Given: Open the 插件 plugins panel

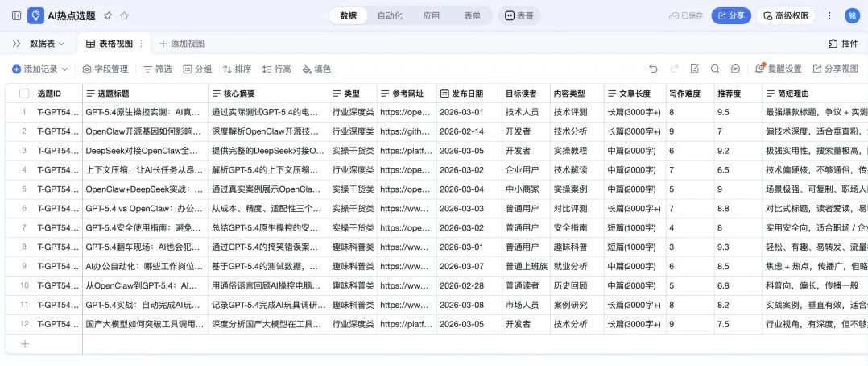Looking at the screenshot, I should 843,43.
